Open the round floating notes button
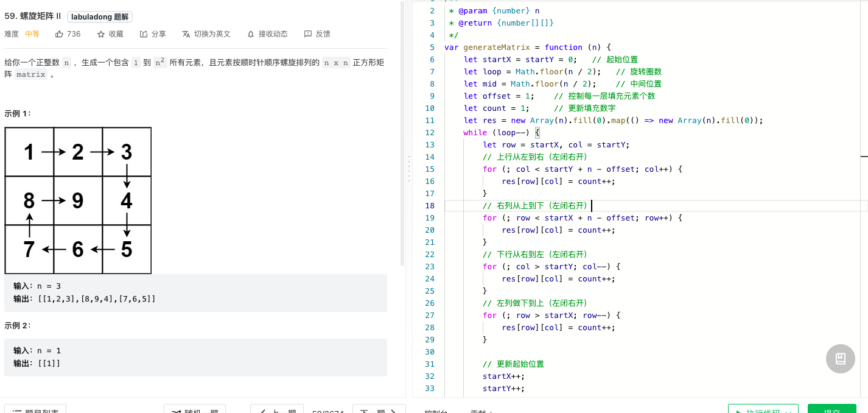Viewport: 868px width, 413px height. [x=841, y=359]
